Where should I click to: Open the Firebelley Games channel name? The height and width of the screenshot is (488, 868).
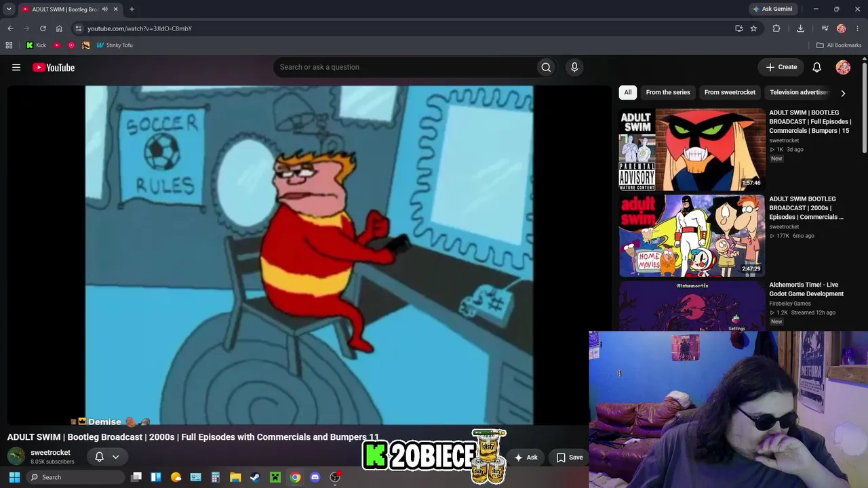790,304
